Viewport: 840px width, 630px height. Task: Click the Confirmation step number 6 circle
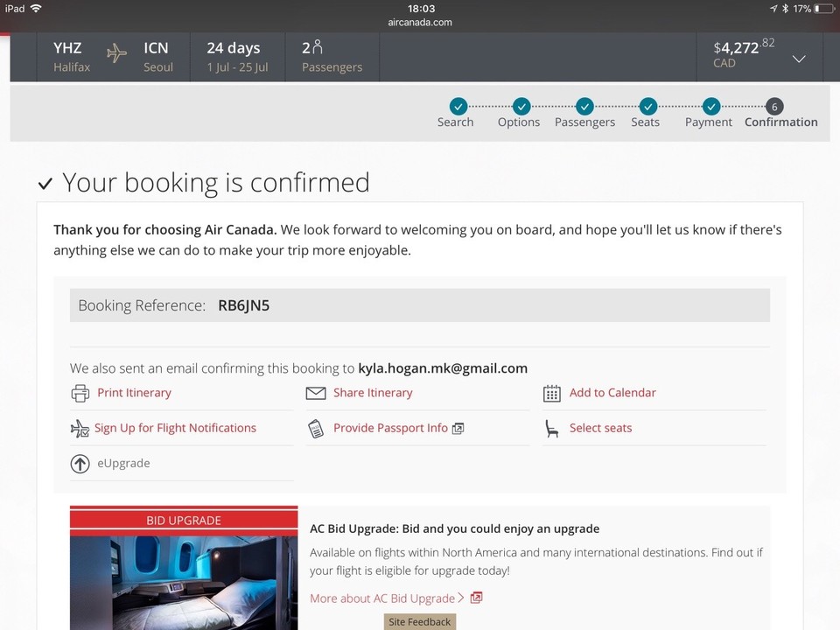(x=774, y=107)
